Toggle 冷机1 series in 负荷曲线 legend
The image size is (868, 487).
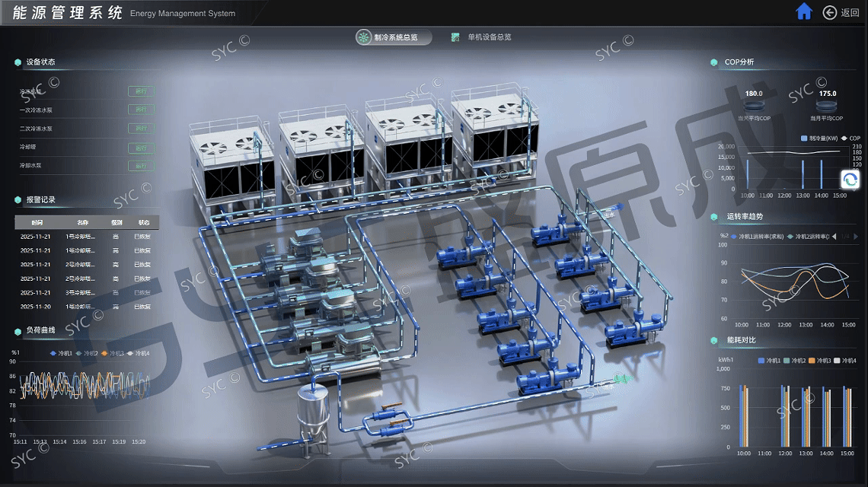click(x=60, y=353)
